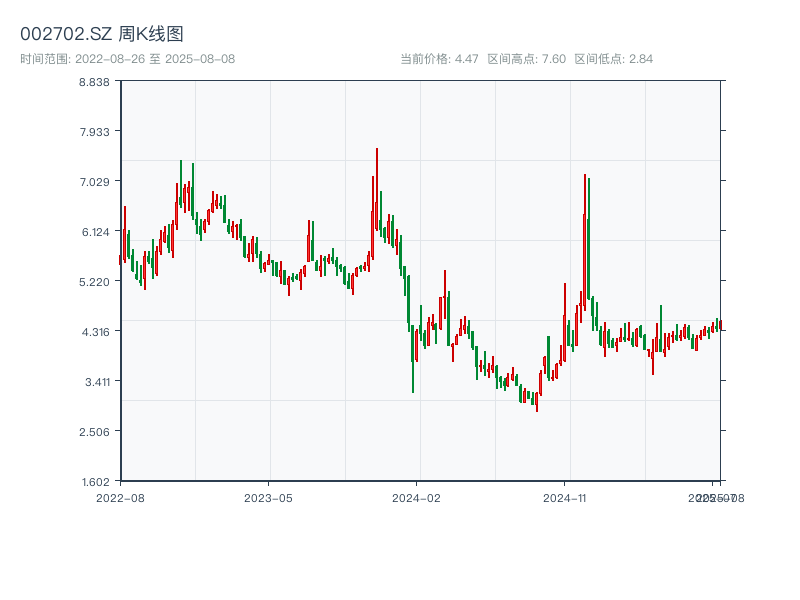The width and height of the screenshot is (800, 600).
Task: Click the last candlestick at the chart's right edge
Action: [720, 325]
